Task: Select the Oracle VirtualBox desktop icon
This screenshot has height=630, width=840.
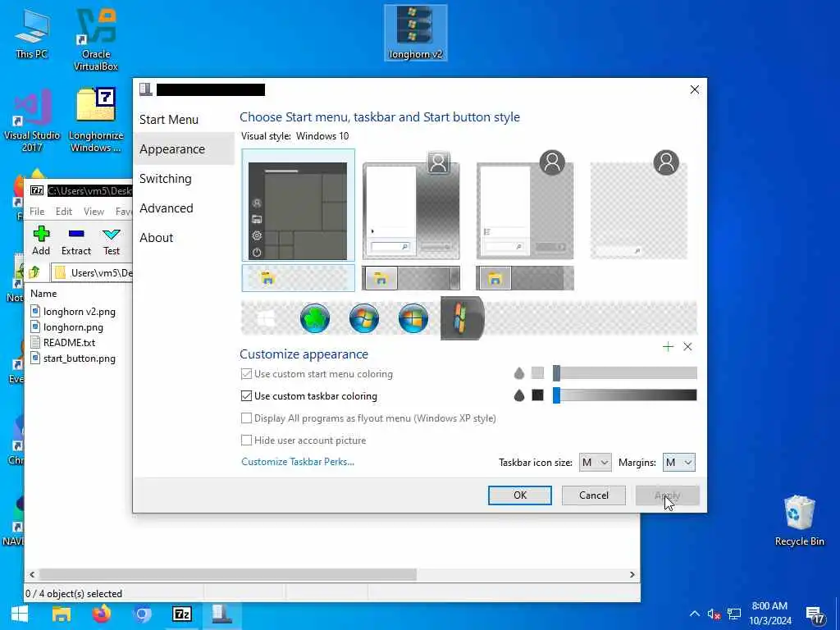Action: [x=96, y=39]
